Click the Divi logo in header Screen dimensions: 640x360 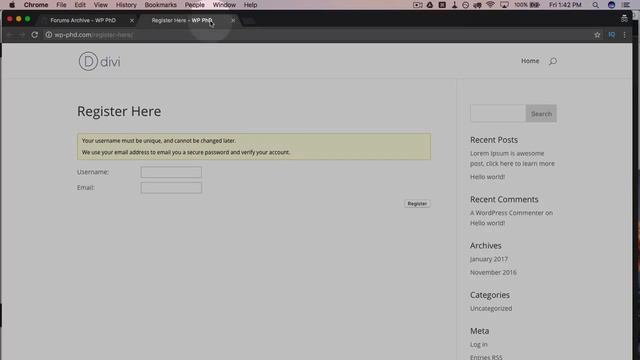99,61
